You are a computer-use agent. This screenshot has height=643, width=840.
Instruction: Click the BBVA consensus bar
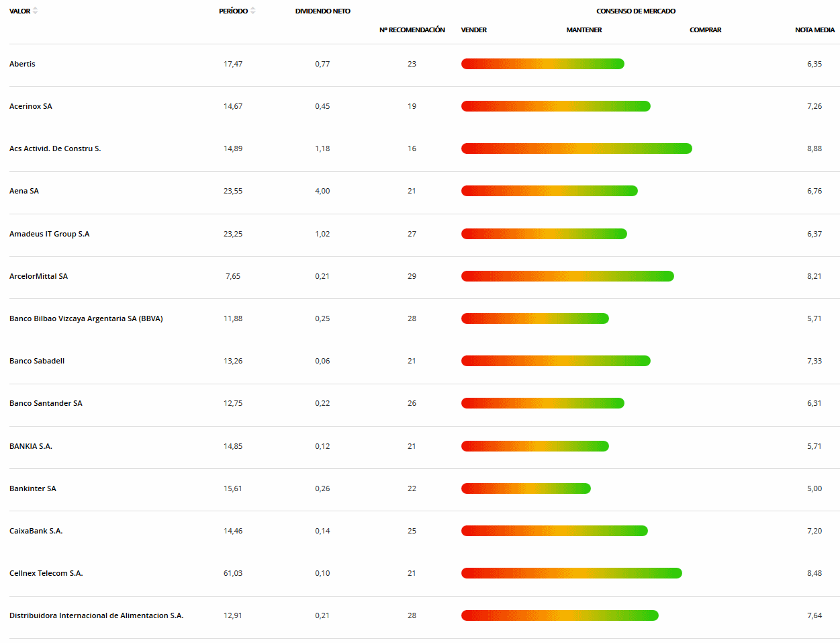(x=535, y=318)
